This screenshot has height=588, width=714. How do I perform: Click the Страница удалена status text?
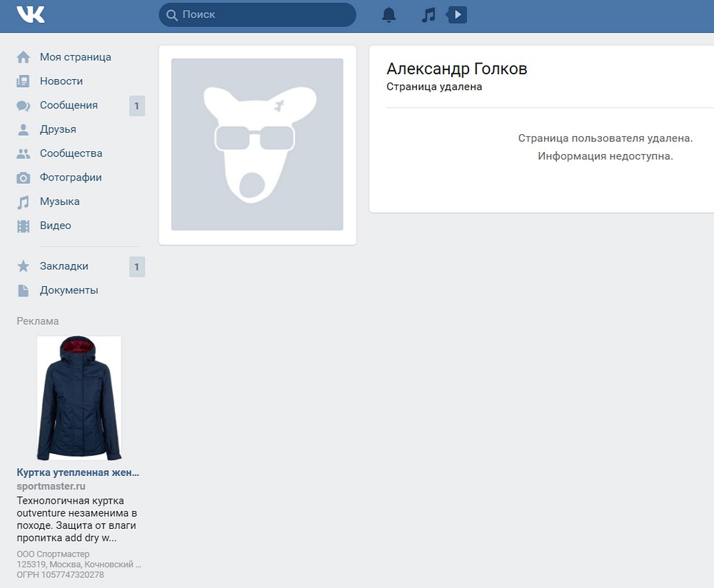coord(434,86)
